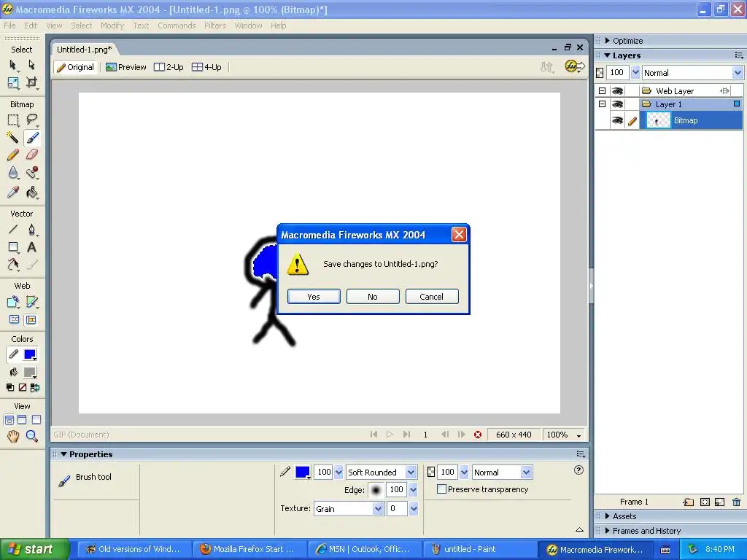This screenshot has height=560, width=747.
Task: Collapse the Properties panel
Action: click(63, 454)
